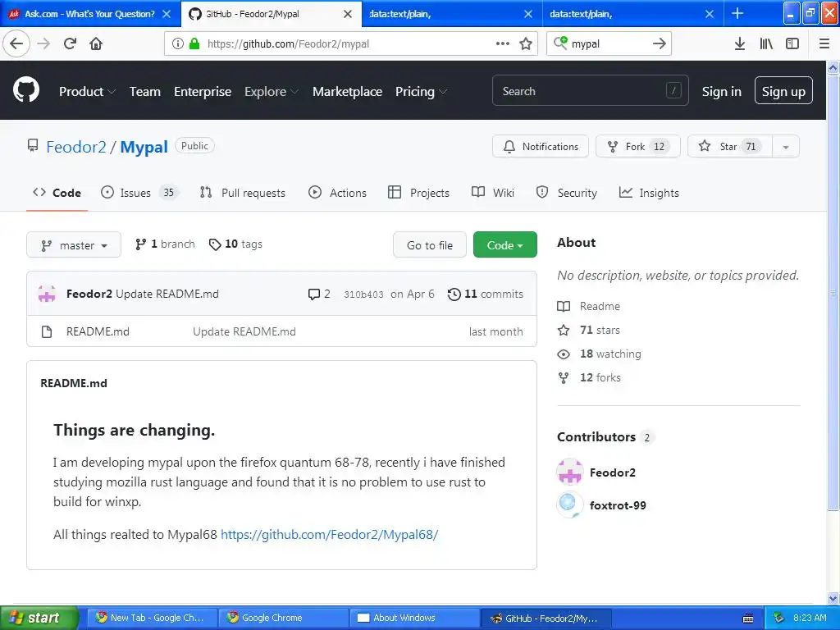This screenshot has height=630, width=840.
Task: Expand the green Code dropdown button
Action: 504,244
